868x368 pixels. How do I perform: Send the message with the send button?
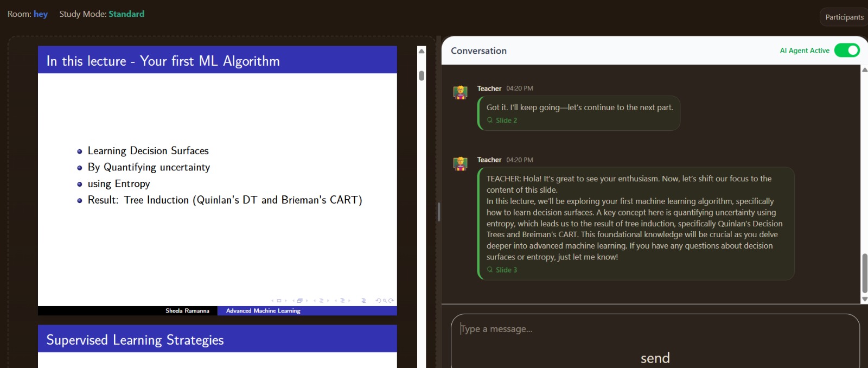(655, 358)
